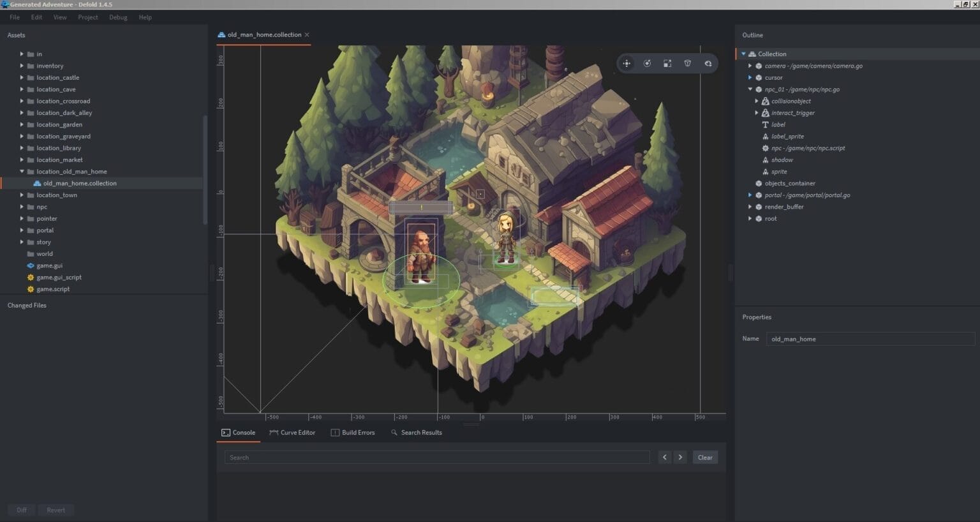Expand the portal game object in the Outline
This screenshot has width=980, height=522.
pyautogui.click(x=750, y=195)
